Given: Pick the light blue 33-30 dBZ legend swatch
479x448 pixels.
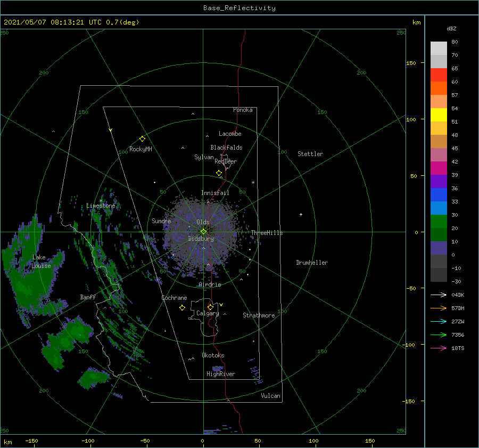Looking at the screenshot, I should pyautogui.click(x=439, y=208).
